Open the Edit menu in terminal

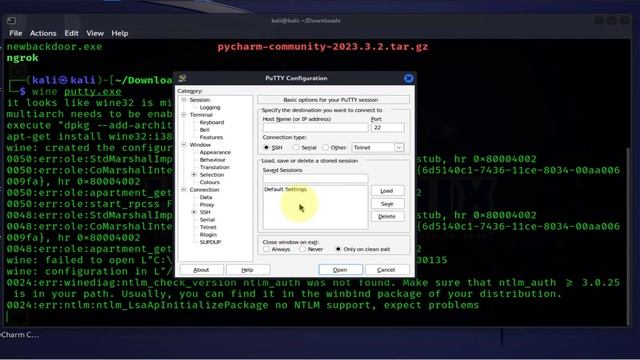coord(71,33)
